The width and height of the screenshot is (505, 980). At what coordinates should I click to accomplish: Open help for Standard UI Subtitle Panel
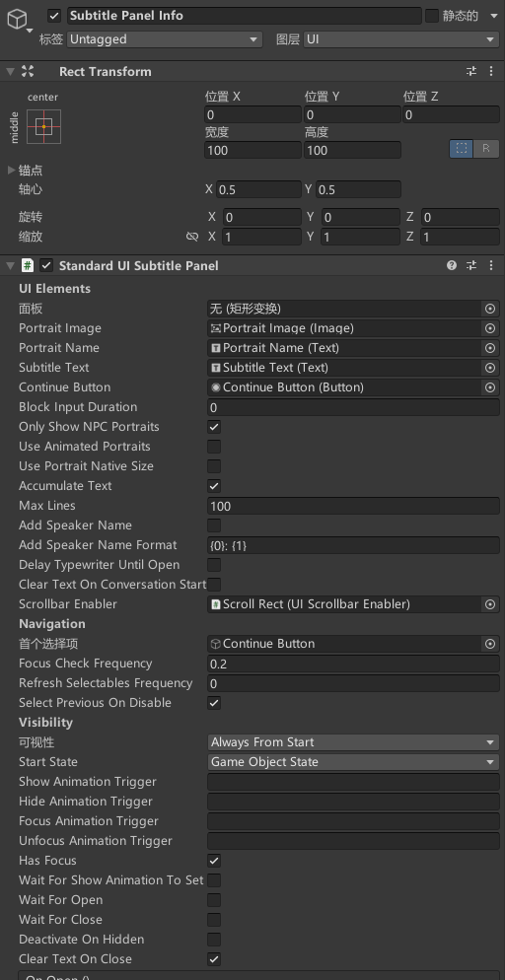tap(452, 265)
